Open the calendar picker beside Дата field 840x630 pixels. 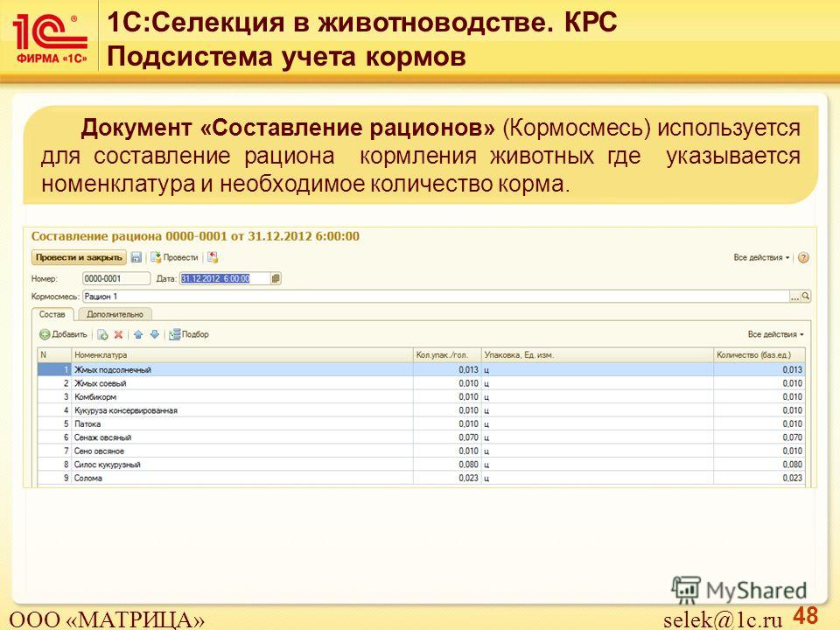[x=276, y=278]
